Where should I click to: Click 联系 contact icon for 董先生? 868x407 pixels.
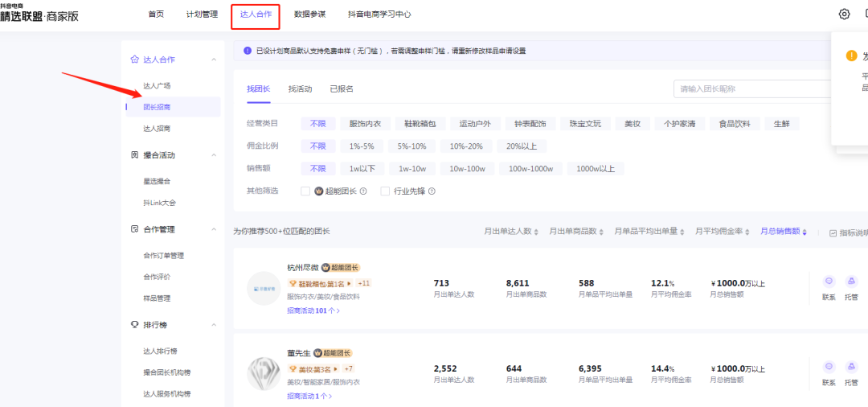pyautogui.click(x=829, y=367)
